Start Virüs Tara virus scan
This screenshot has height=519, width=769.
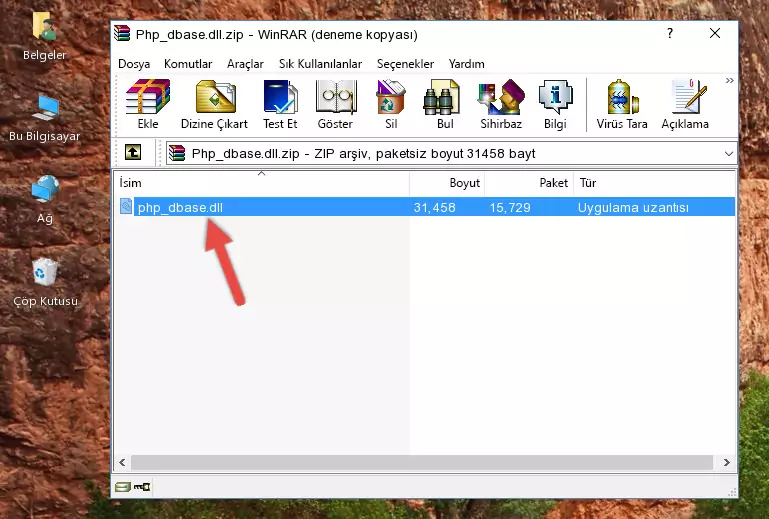(622, 104)
